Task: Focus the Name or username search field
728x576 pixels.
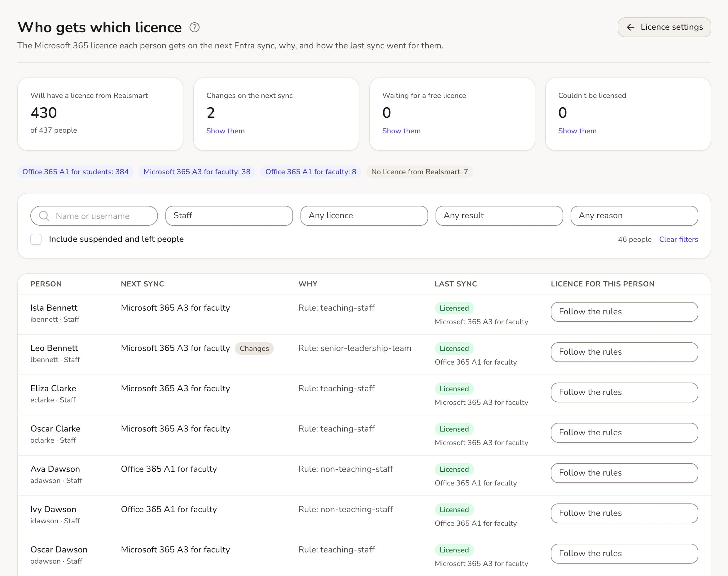Action: [x=94, y=216]
